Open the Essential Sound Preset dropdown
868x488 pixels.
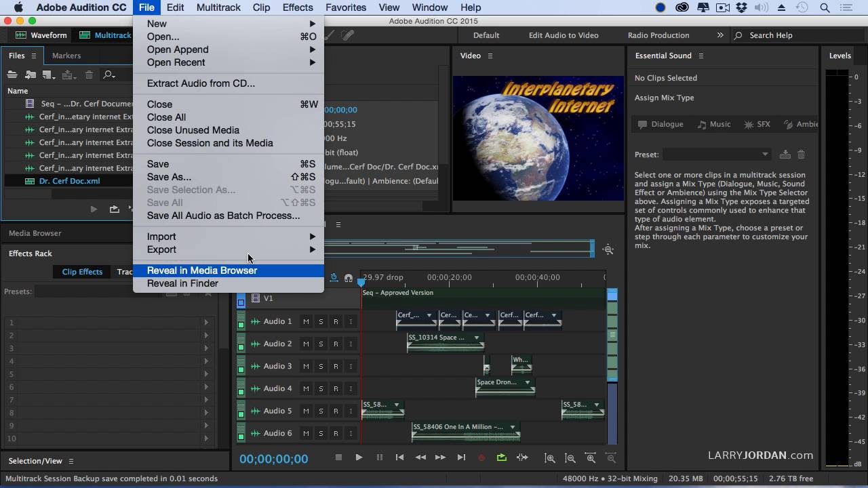click(x=717, y=155)
